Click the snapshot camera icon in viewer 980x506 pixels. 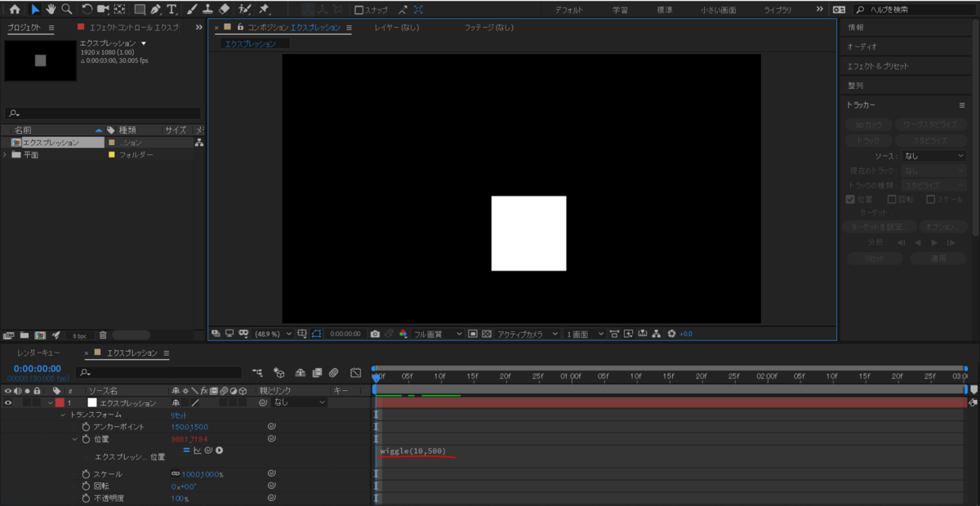click(375, 334)
